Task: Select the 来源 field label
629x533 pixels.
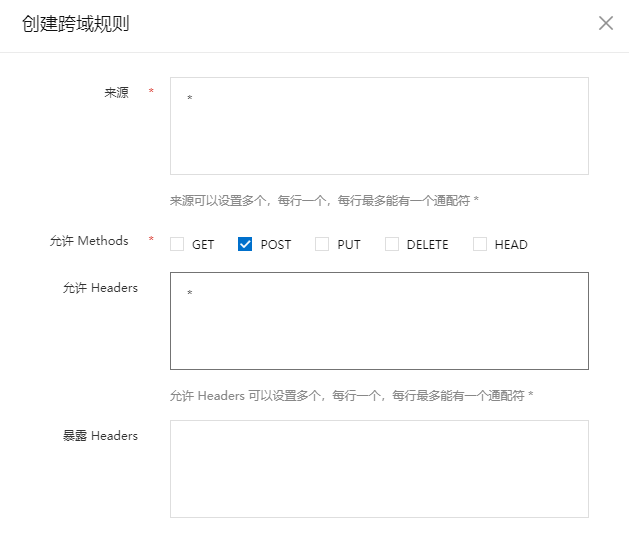Action: pyautogui.click(x=116, y=93)
